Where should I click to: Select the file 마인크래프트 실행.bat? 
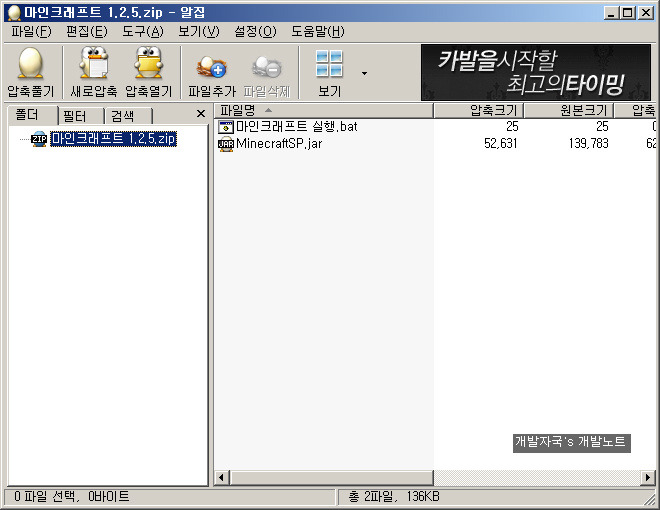tap(296, 127)
